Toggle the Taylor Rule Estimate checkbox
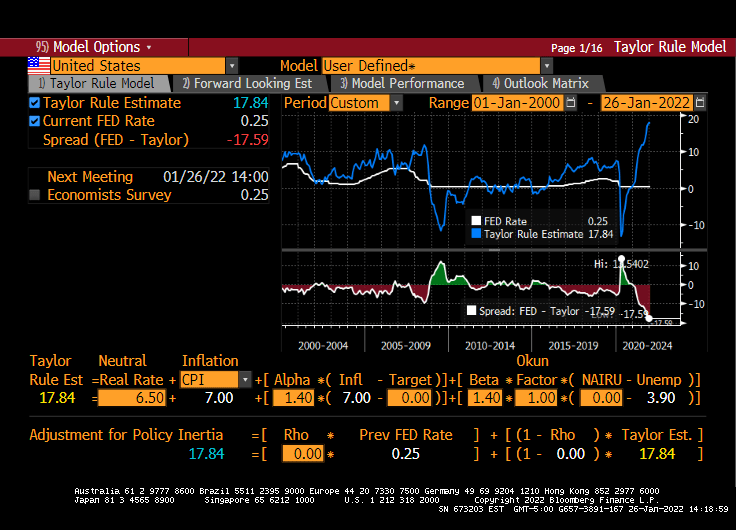The width and height of the screenshot is (736, 530). click(x=35, y=103)
